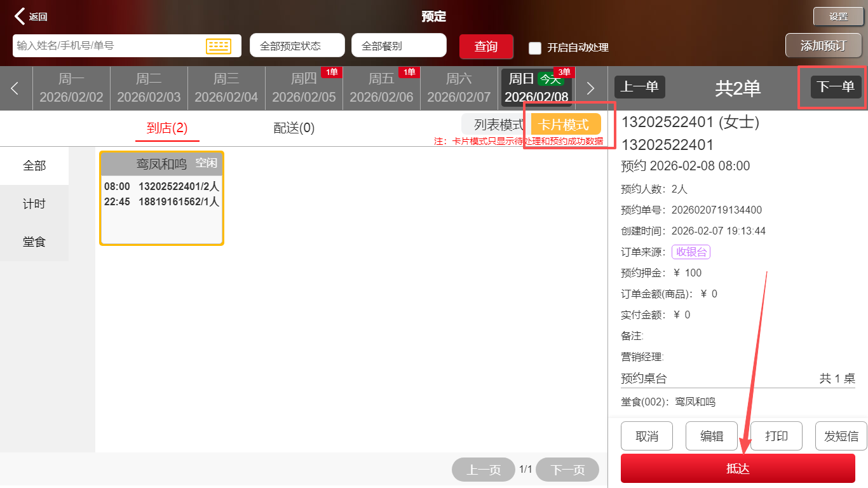The image size is (868, 488).
Task: Click the red 查询 button
Action: (x=486, y=46)
